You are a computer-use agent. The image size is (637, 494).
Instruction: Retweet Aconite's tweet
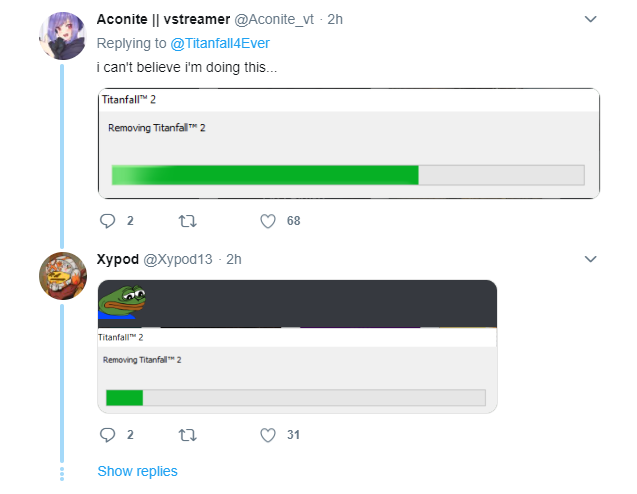pyautogui.click(x=187, y=220)
